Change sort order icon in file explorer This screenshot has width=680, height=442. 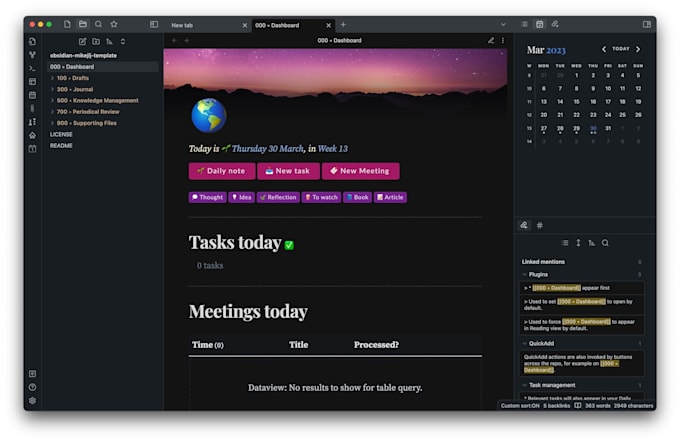[x=109, y=42]
